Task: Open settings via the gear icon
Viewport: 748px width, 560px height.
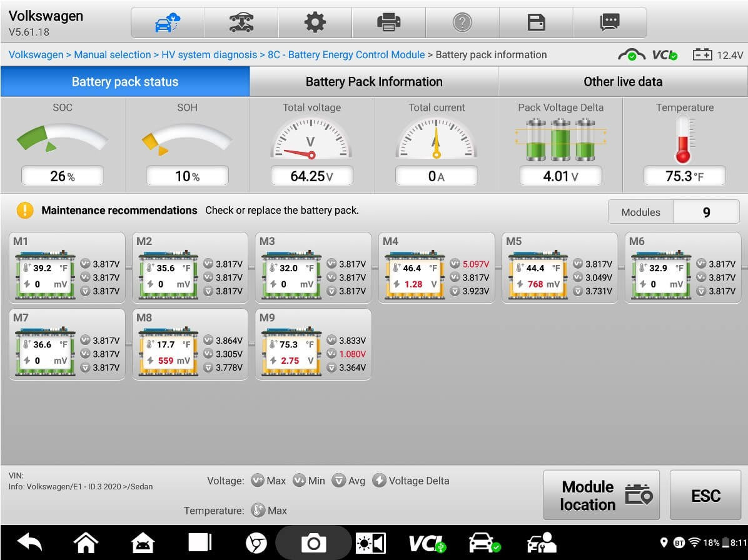Action: pyautogui.click(x=315, y=23)
